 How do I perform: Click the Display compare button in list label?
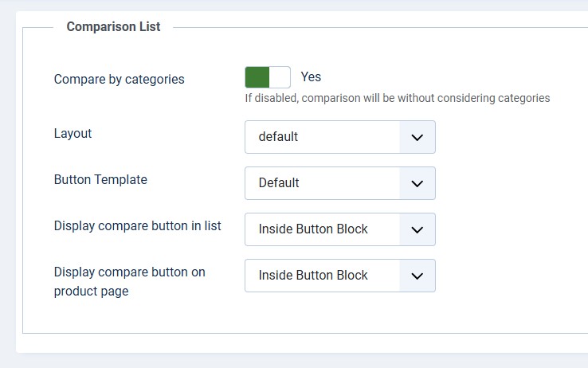[137, 226]
